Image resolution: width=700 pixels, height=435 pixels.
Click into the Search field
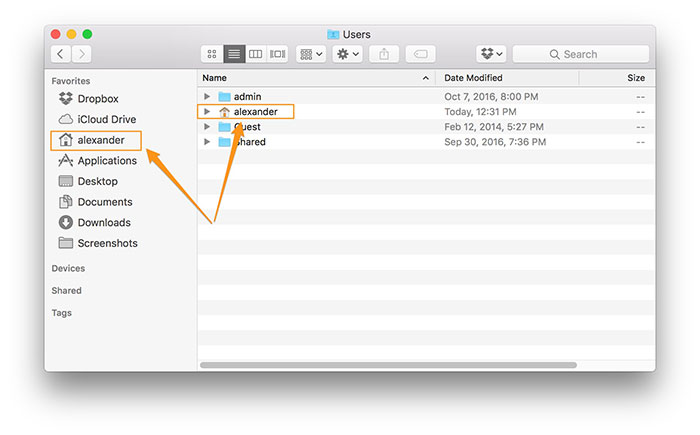tap(581, 54)
